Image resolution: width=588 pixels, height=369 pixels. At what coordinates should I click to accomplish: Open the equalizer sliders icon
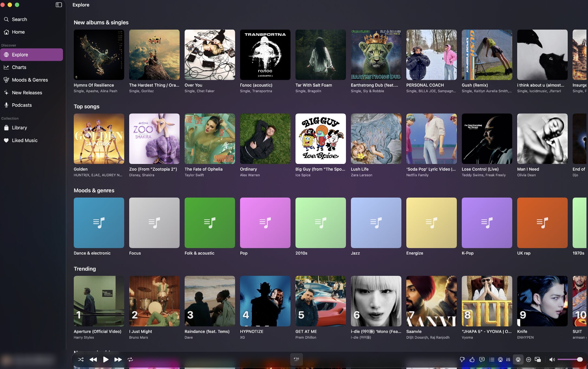tap(508, 360)
